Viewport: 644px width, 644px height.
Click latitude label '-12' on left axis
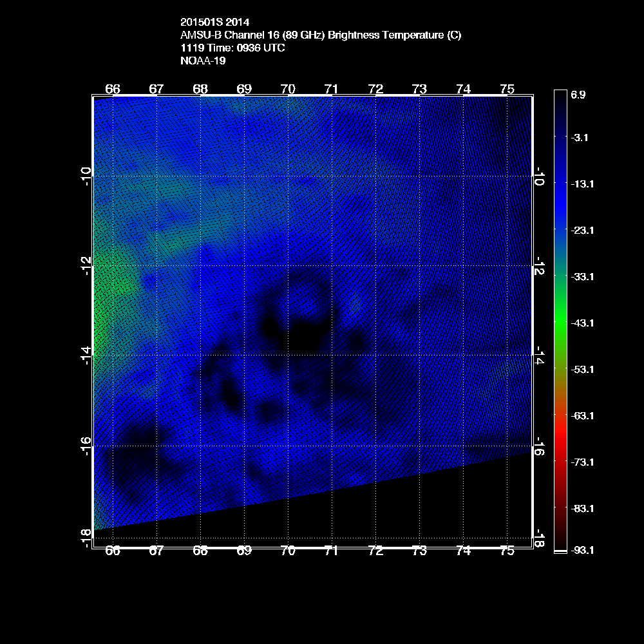coord(86,266)
